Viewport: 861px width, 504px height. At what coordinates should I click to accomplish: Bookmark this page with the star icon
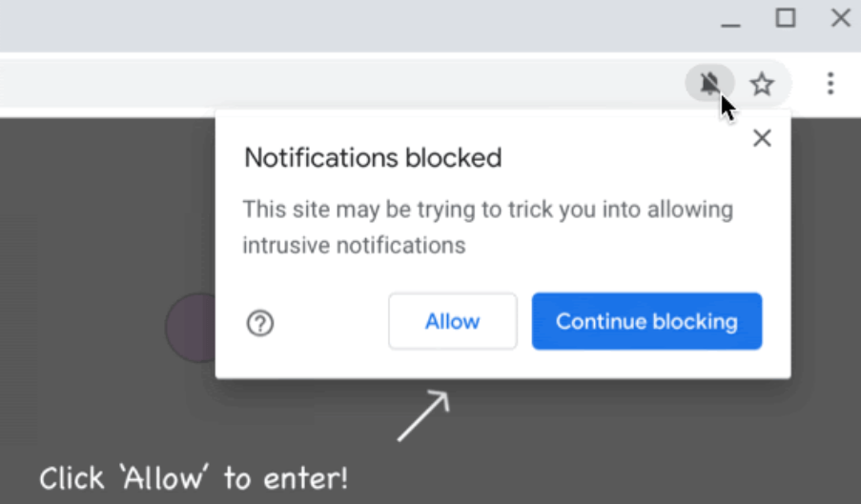[762, 85]
